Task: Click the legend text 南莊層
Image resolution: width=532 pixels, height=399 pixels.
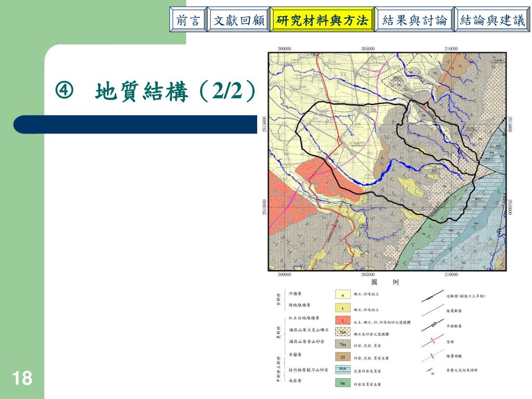Action: coord(295,381)
